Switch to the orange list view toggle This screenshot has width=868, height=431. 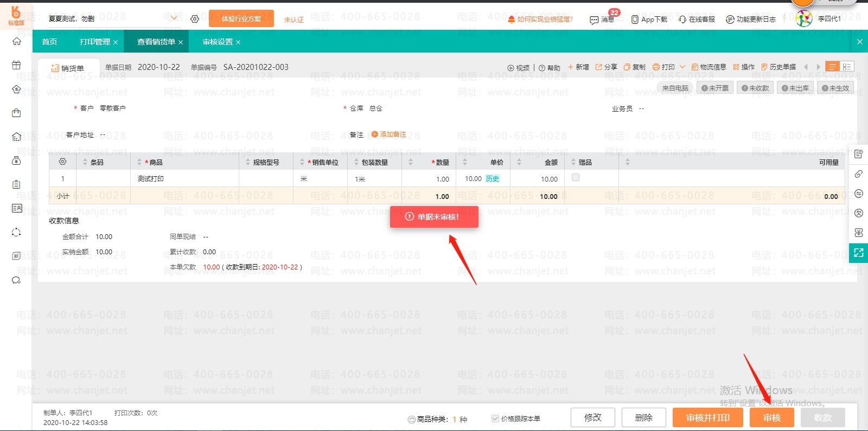[x=832, y=67]
